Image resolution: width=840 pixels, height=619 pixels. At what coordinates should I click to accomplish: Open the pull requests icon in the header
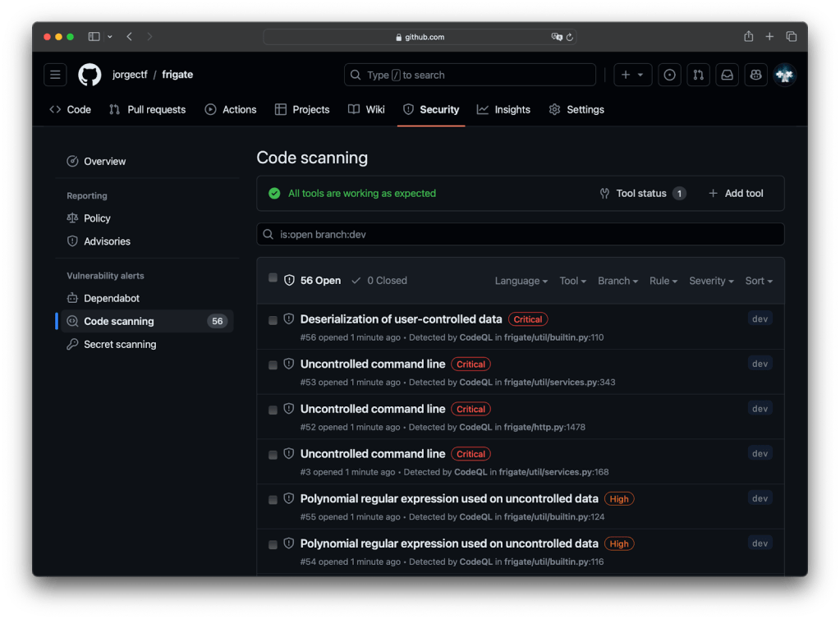697,75
